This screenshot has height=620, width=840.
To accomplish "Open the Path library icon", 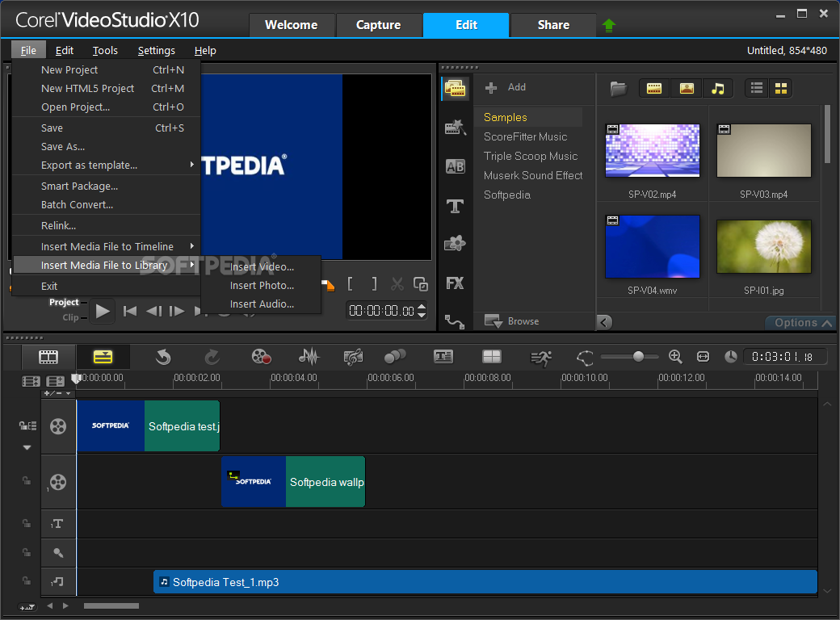I will pyautogui.click(x=455, y=322).
